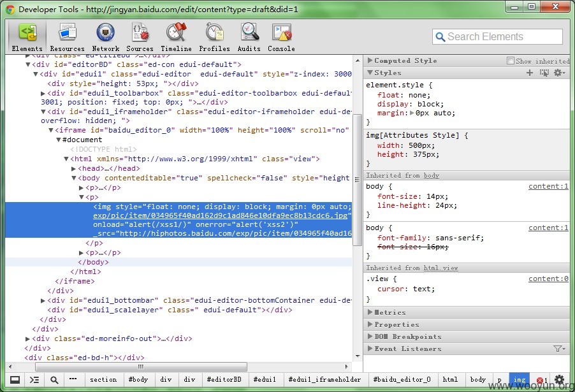Open content:1 link for body font-size rule
575x392 pixels.
[548, 186]
